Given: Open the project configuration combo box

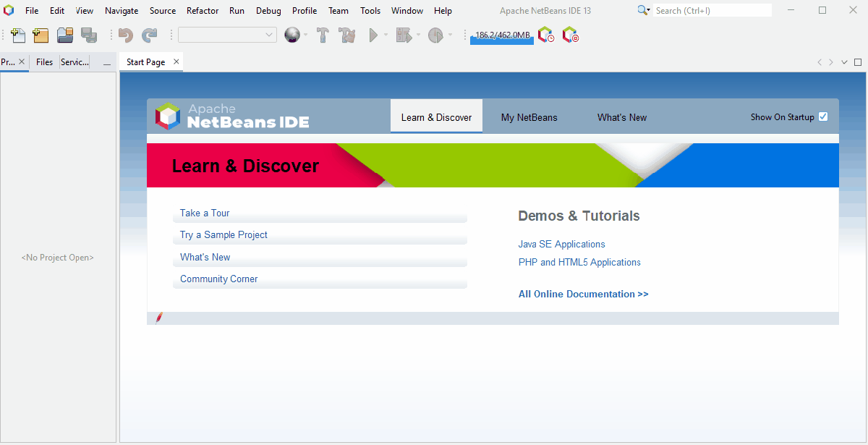Looking at the screenshot, I should (x=227, y=35).
